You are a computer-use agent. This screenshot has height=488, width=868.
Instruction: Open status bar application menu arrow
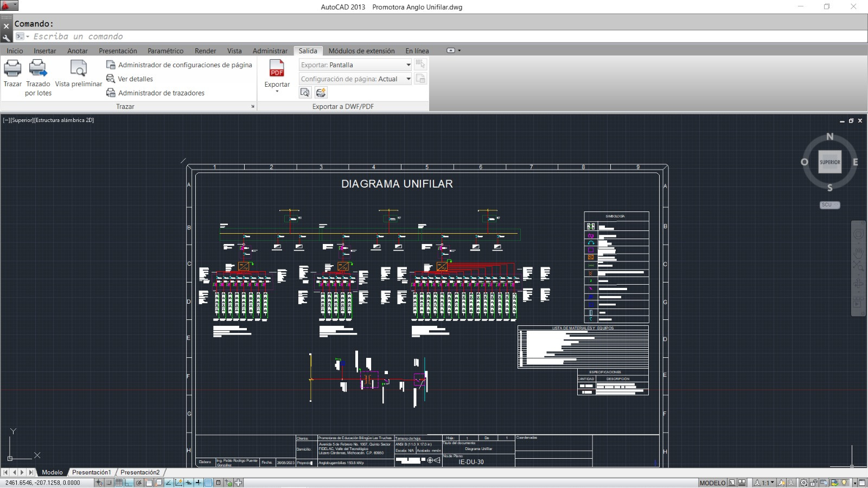pyautogui.click(x=855, y=483)
